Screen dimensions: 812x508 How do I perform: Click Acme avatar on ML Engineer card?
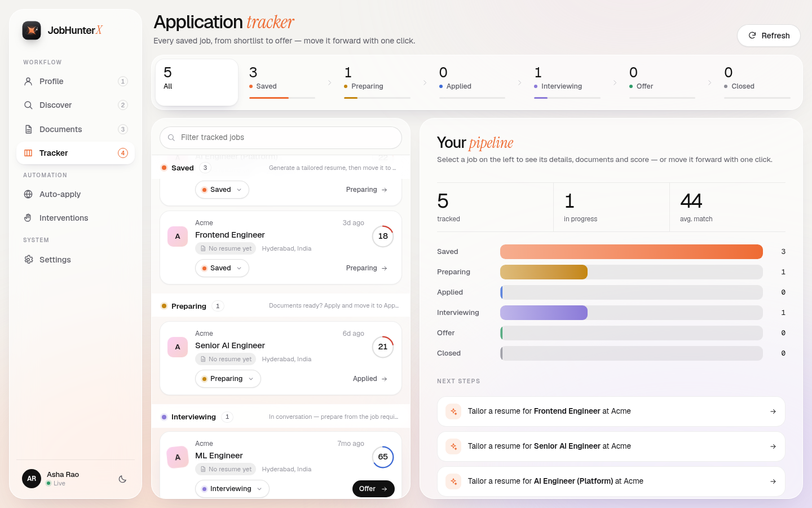coord(178,457)
